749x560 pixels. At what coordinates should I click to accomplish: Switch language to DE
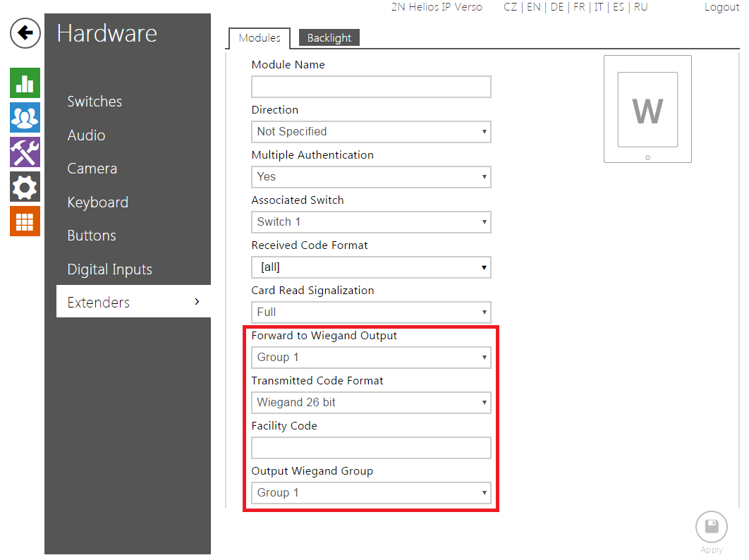(556, 7)
